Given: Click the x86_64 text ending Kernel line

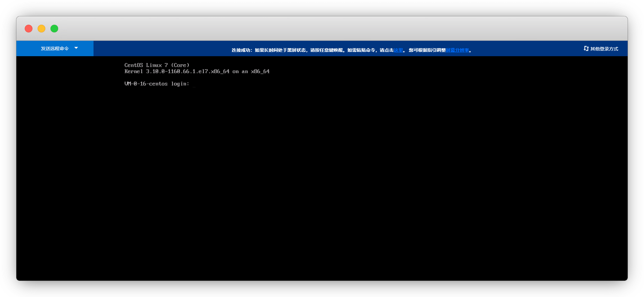Looking at the screenshot, I should pyautogui.click(x=260, y=72).
